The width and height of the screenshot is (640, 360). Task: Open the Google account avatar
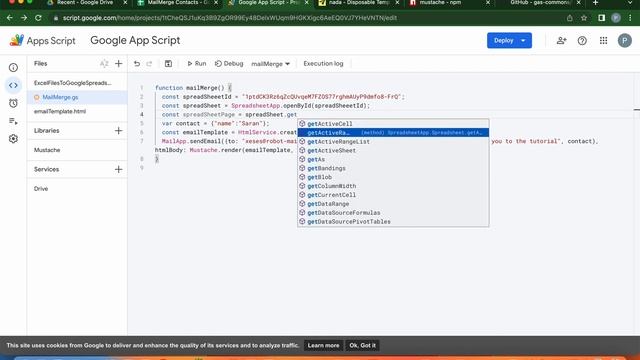click(x=624, y=40)
